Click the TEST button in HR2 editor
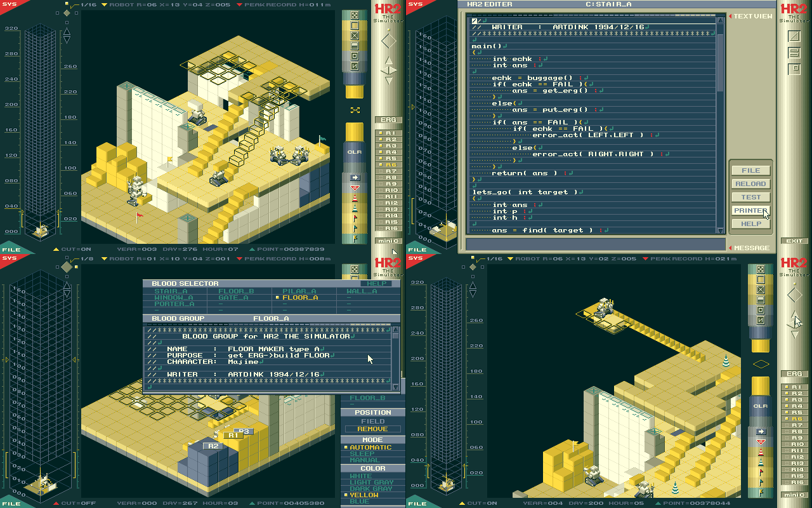 tap(750, 197)
